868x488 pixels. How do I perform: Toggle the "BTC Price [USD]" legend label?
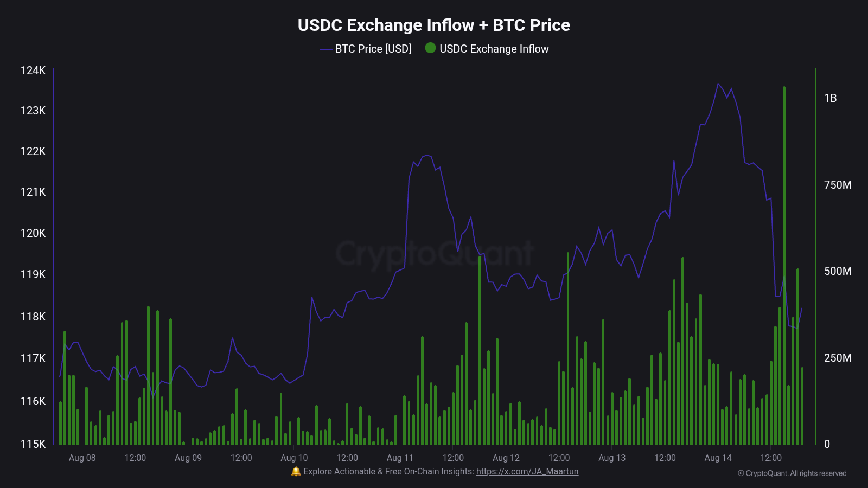pyautogui.click(x=373, y=49)
